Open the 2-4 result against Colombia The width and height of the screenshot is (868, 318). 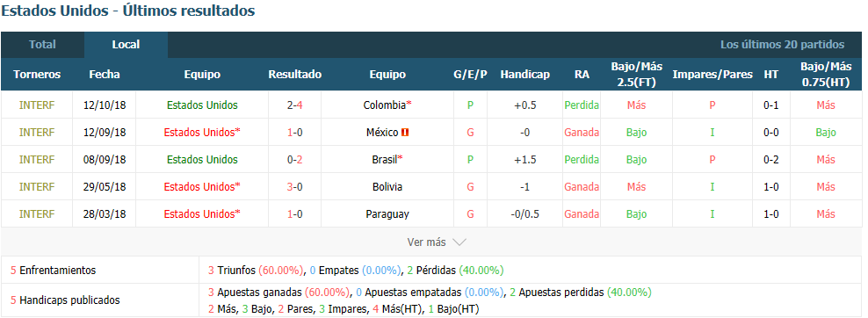295,105
